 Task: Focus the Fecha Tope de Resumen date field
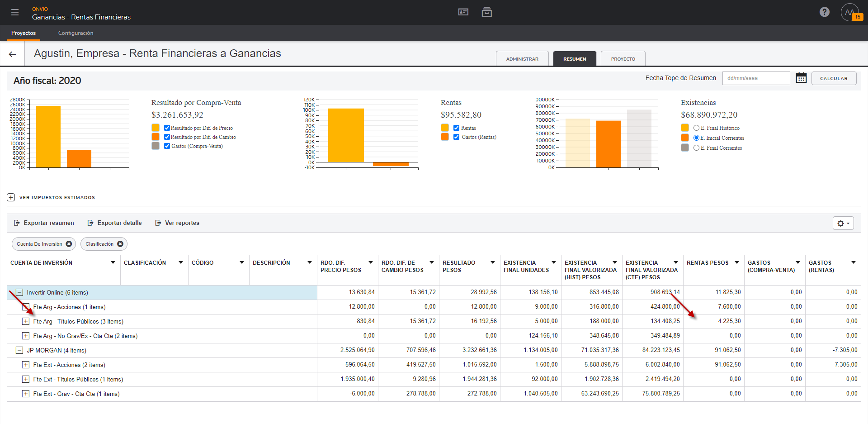click(x=756, y=78)
